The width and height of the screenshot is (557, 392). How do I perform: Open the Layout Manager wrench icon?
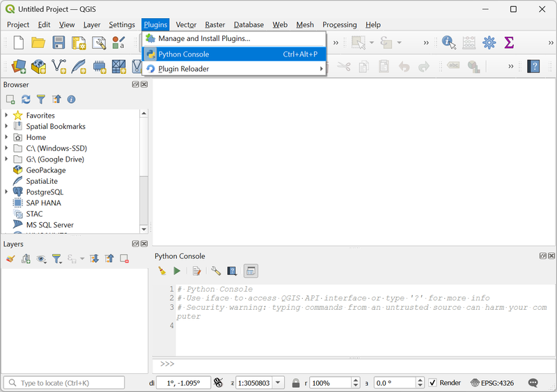click(99, 42)
